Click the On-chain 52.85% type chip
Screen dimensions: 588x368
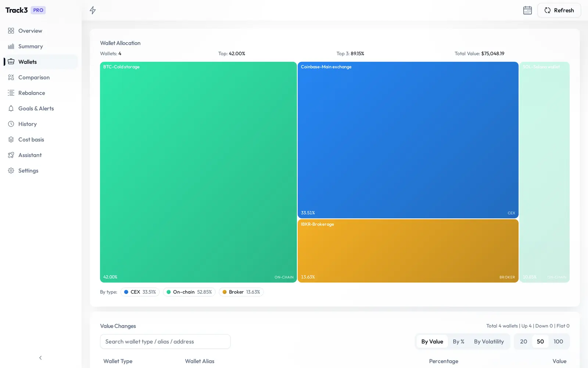click(x=189, y=292)
